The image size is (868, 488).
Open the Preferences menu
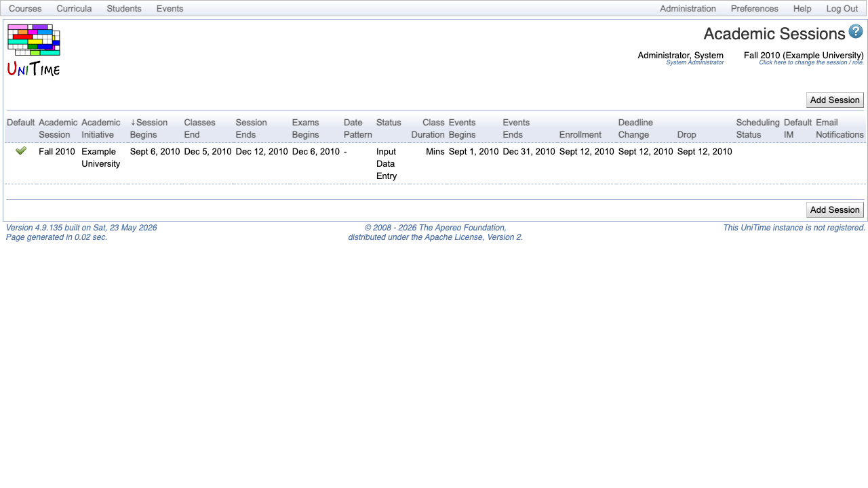point(754,9)
